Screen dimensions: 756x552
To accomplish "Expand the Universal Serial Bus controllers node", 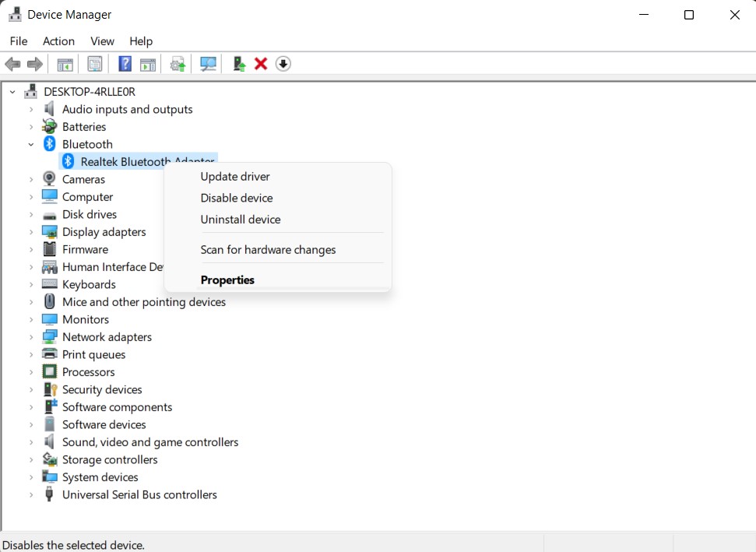I will [x=31, y=494].
